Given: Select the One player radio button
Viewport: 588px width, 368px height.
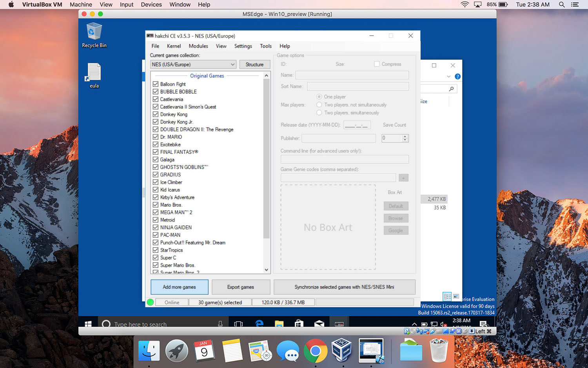Looking at the screenshot, I should coord(319,97).
